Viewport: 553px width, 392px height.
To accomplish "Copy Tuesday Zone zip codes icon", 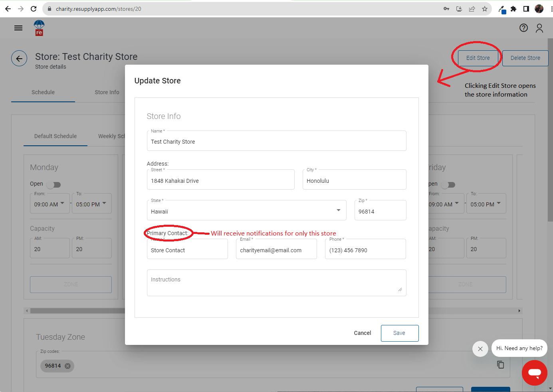I will 501,364.
